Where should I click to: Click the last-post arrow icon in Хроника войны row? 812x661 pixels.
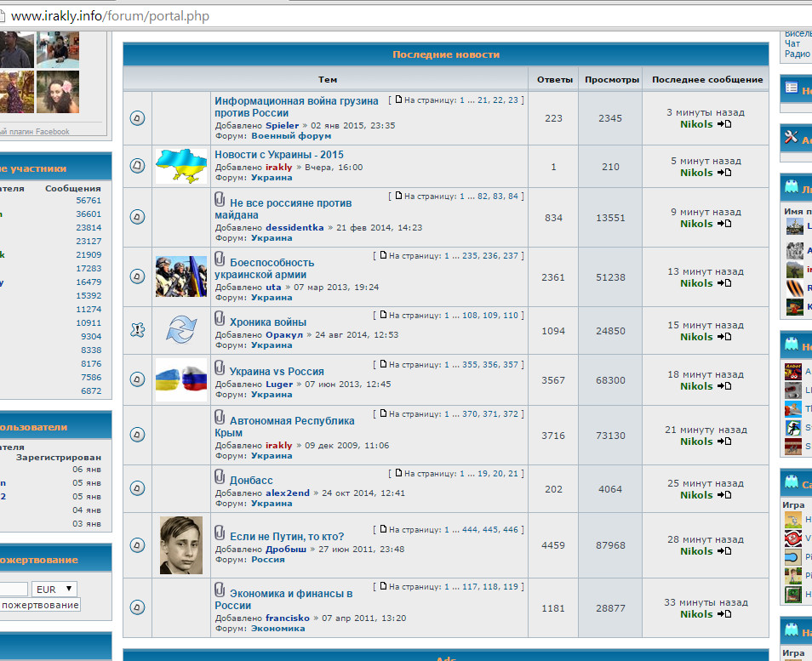coord(724,337)
